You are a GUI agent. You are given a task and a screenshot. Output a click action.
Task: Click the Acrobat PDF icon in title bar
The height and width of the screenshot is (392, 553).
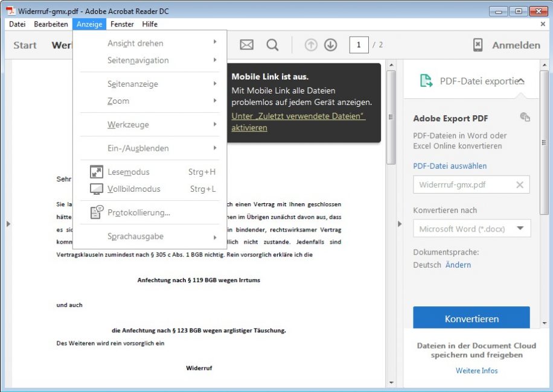coord(11,11)
